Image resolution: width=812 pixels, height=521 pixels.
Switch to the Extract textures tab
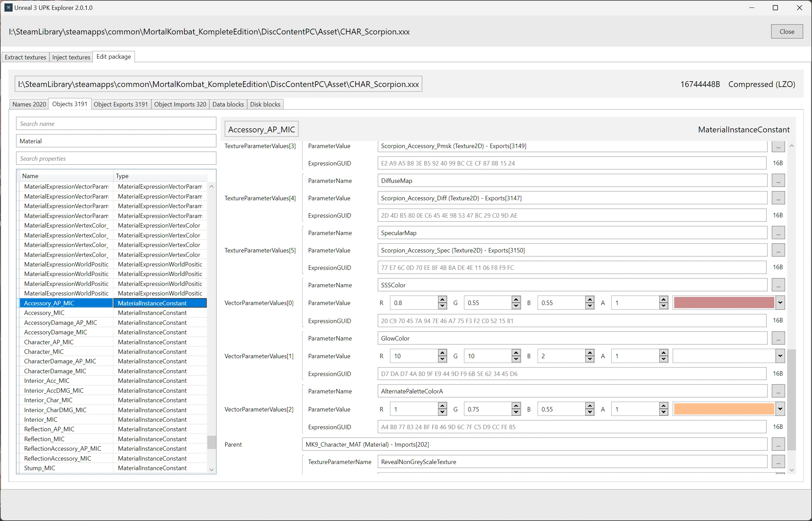[x=26, y=57]
